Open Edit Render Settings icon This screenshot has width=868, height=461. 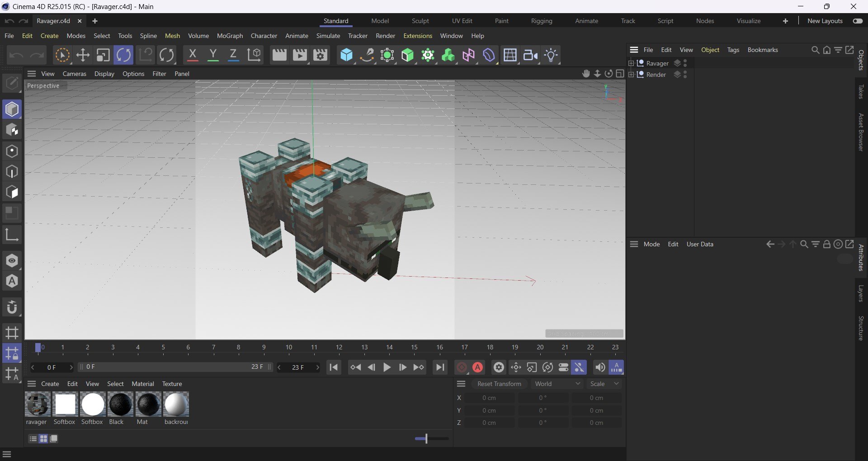click(321, 55)
